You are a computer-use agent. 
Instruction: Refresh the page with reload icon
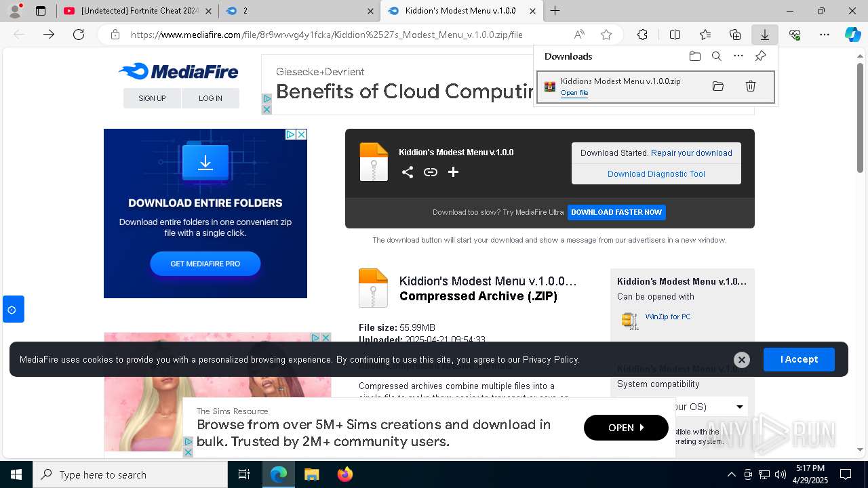pos(79,35)
